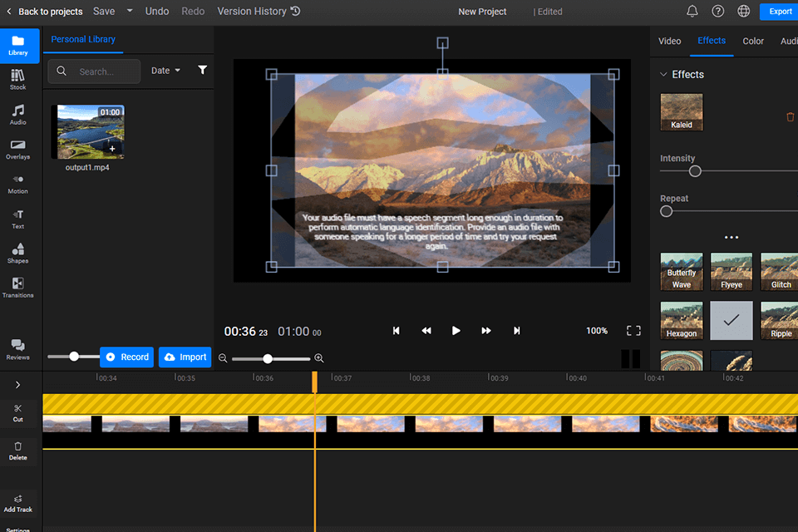Click the Add Track button

(17, 504)
